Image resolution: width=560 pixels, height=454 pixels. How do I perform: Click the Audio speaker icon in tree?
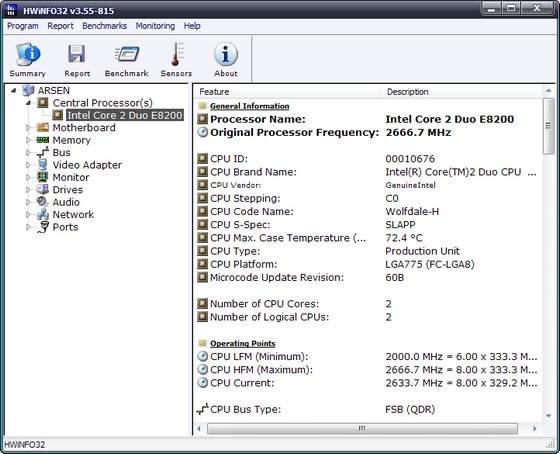click(42, 202)
